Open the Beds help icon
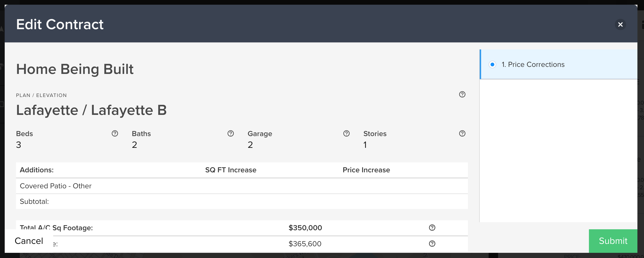The width and height of the screenshot is (644, 258). (x=115, y=133)
